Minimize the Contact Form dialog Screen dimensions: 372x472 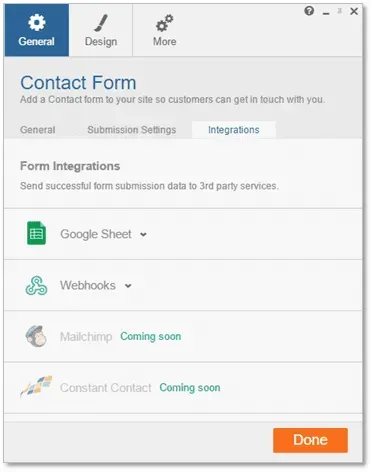pos(326,12)
